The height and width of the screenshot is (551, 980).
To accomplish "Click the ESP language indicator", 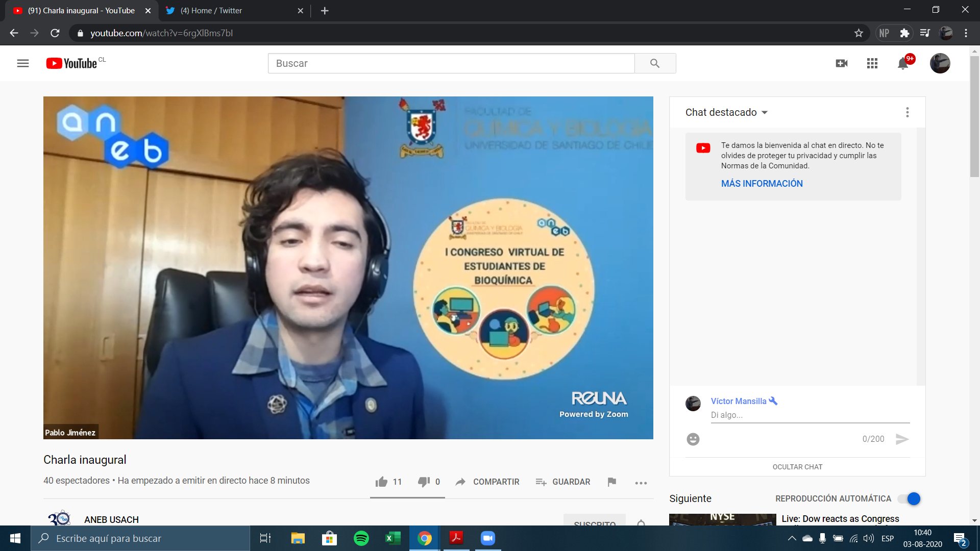I will coord(888,538).
